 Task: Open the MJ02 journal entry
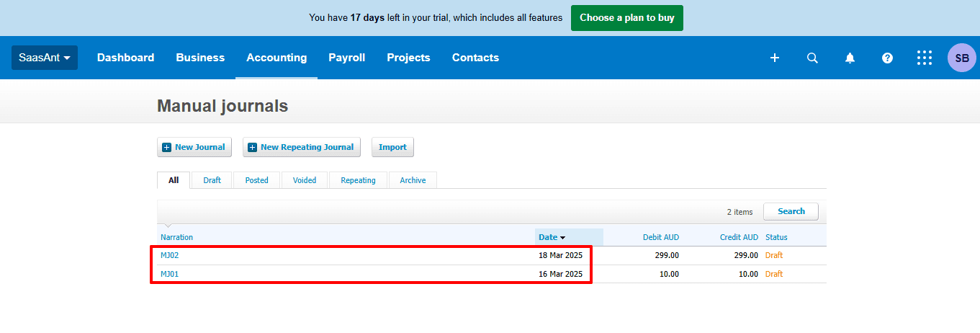coord(170,255)
